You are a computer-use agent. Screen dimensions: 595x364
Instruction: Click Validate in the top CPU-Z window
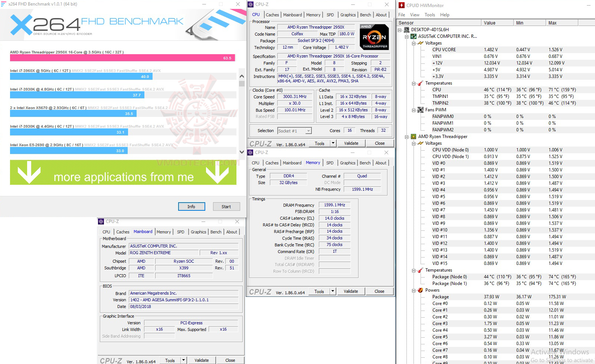[x=351, y=143]
